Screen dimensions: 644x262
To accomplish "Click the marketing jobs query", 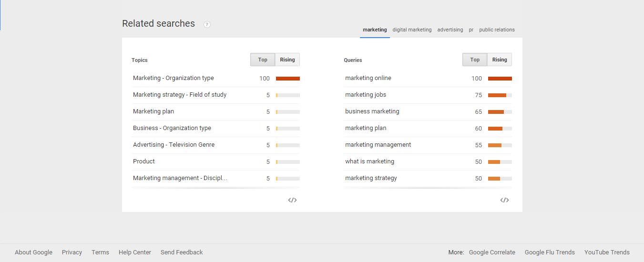I will 366,95.
